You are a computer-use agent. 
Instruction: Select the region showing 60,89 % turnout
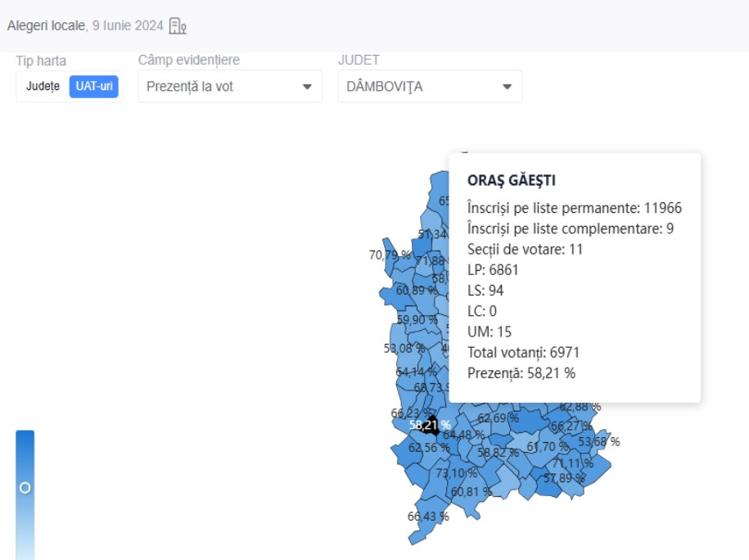click(x=417, y=290)
